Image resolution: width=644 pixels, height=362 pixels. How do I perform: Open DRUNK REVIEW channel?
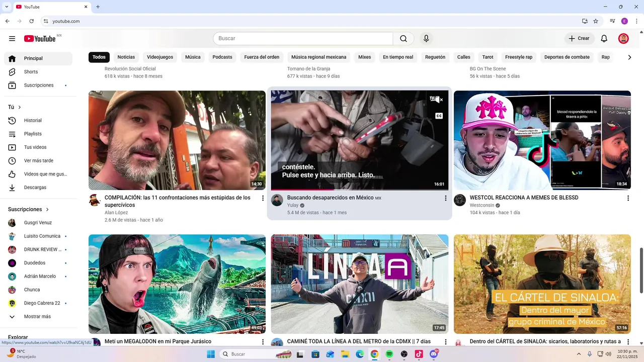(38, 249)
